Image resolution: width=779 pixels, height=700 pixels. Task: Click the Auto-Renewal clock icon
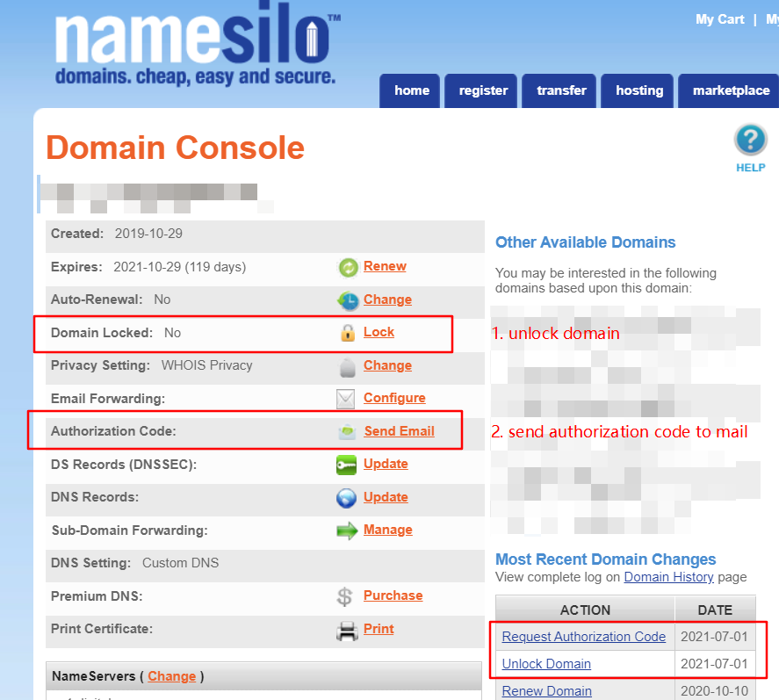click(x=348, y=300)
